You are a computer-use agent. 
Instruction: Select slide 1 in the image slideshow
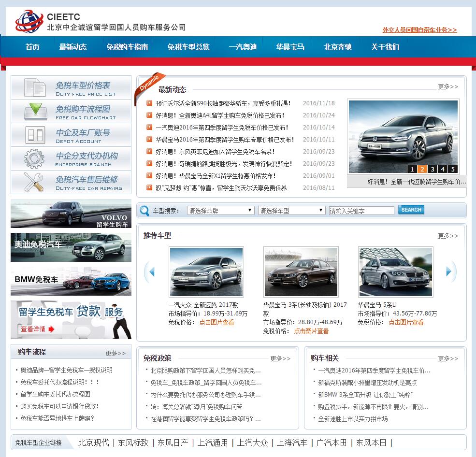[412, 169]
